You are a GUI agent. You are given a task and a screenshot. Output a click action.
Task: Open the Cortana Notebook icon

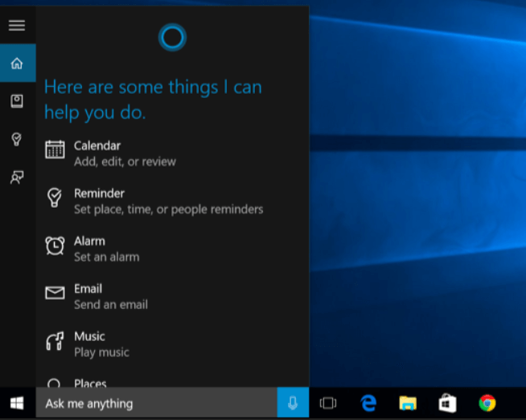pyautogui.click(x=17, y=101)
